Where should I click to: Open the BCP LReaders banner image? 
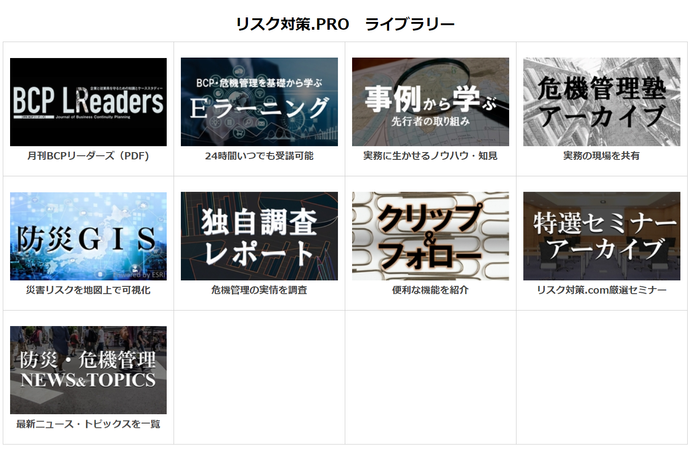coord(88,102)
